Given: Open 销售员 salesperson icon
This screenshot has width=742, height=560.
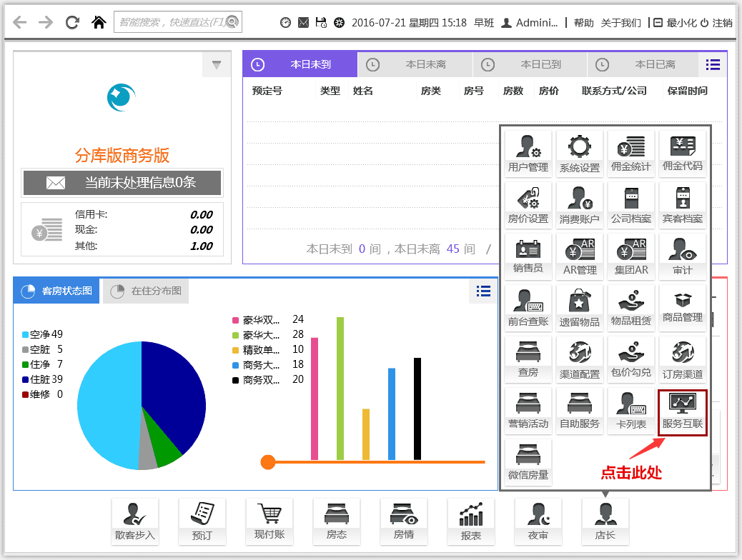Looking at the screenshot, I should 528,257.
